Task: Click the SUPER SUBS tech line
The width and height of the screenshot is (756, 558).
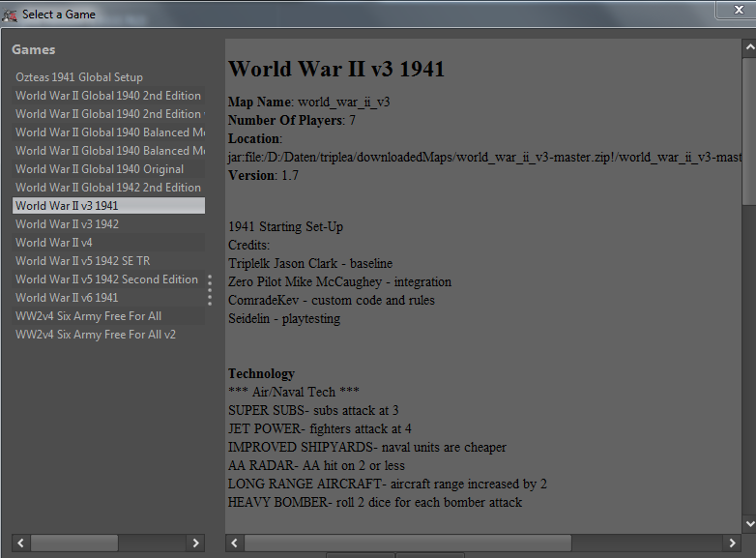Action: (313, 411)
